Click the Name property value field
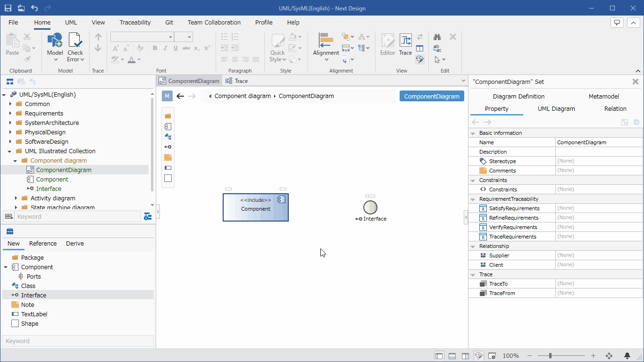Image resolution: width=644 pixels, height=362 pixels. (x=599, y=142)
